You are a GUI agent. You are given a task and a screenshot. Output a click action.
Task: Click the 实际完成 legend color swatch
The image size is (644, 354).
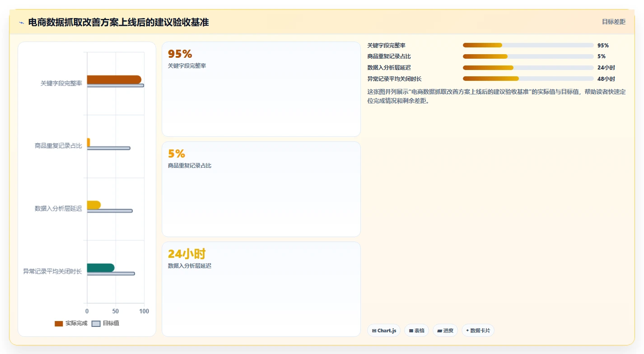click(x=59, y=324)
